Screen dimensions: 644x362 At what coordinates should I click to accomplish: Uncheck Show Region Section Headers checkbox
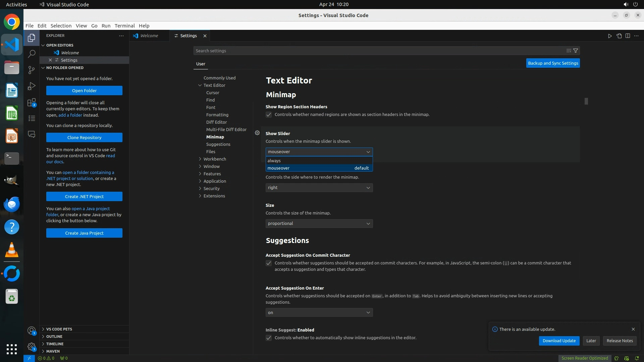tap(269, 115)
